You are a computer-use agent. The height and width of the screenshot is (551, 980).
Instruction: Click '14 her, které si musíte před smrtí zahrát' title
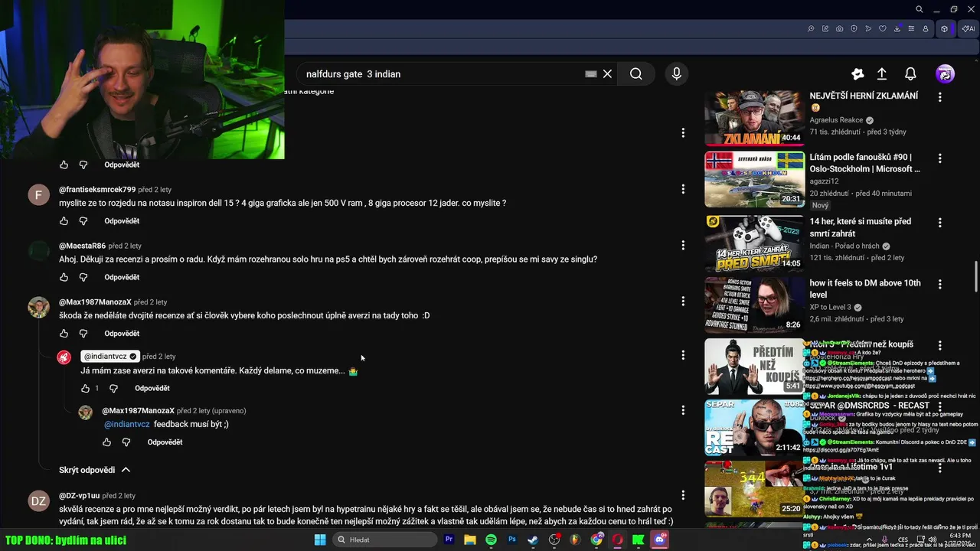pyautogui.click(x=861, y=227)
